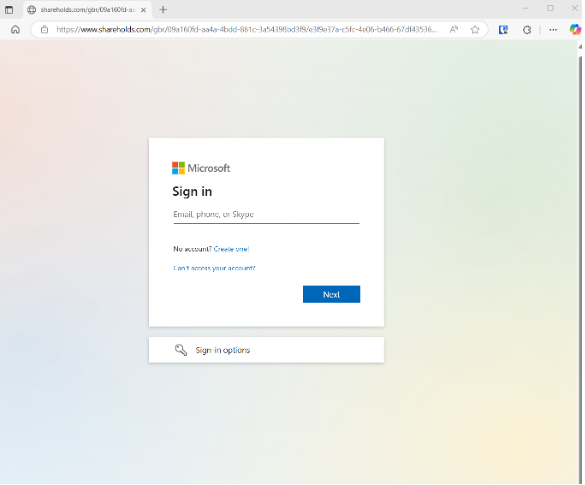Close the shareholds.com tab

point(143,10)
